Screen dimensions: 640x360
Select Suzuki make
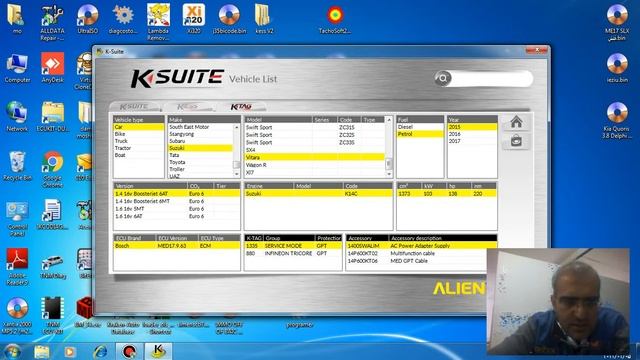pyautogui.click(x=200, y=148)
